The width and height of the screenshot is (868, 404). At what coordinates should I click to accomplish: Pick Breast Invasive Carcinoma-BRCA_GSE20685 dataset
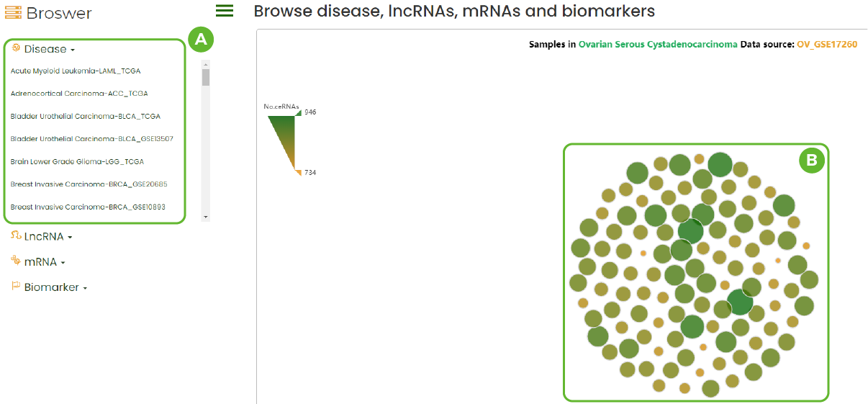tap(89, 184)
